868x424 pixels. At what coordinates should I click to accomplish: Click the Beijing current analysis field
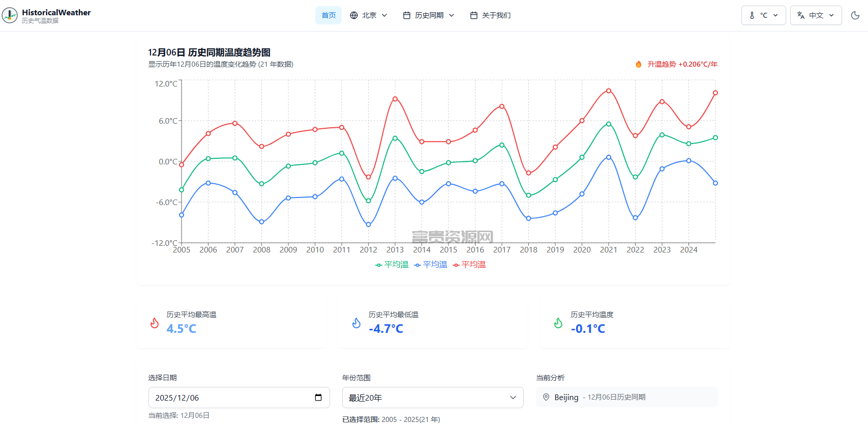pos(627,397)
